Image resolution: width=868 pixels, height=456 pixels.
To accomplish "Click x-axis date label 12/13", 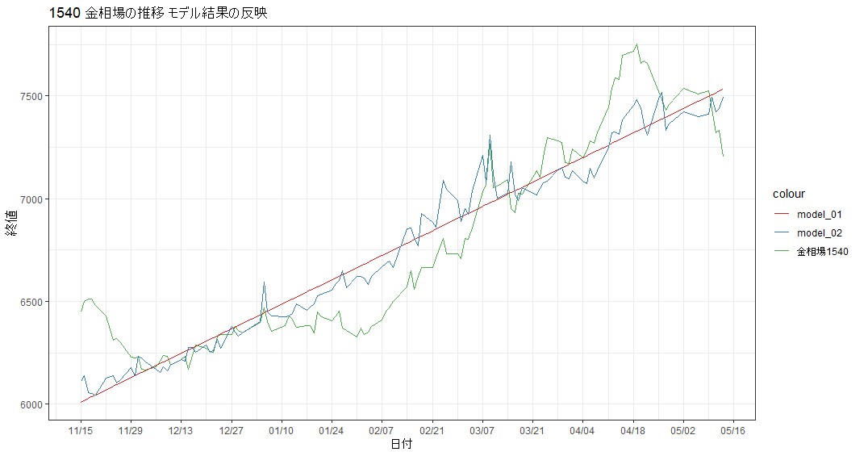I will click(x=181, y=430).
